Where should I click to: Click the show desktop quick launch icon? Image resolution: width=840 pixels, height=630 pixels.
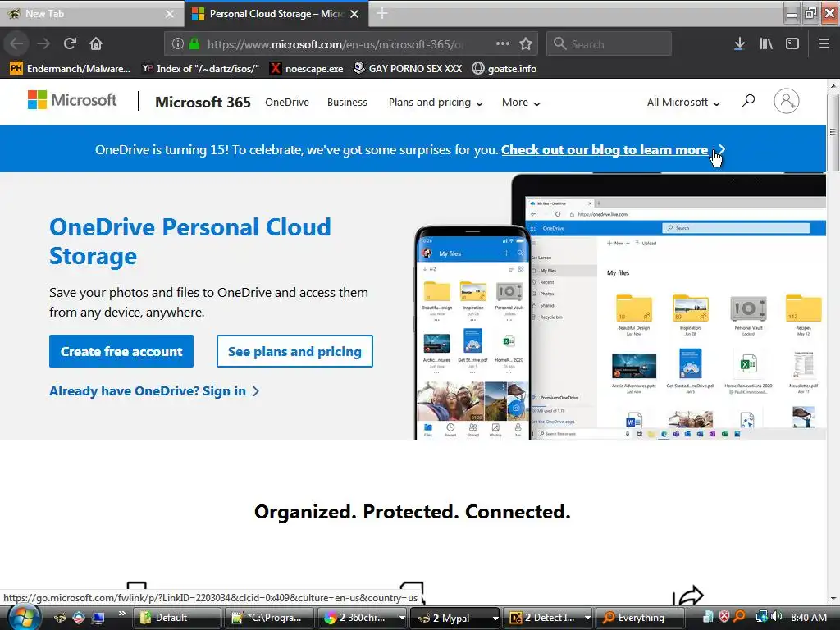point(98,618)
